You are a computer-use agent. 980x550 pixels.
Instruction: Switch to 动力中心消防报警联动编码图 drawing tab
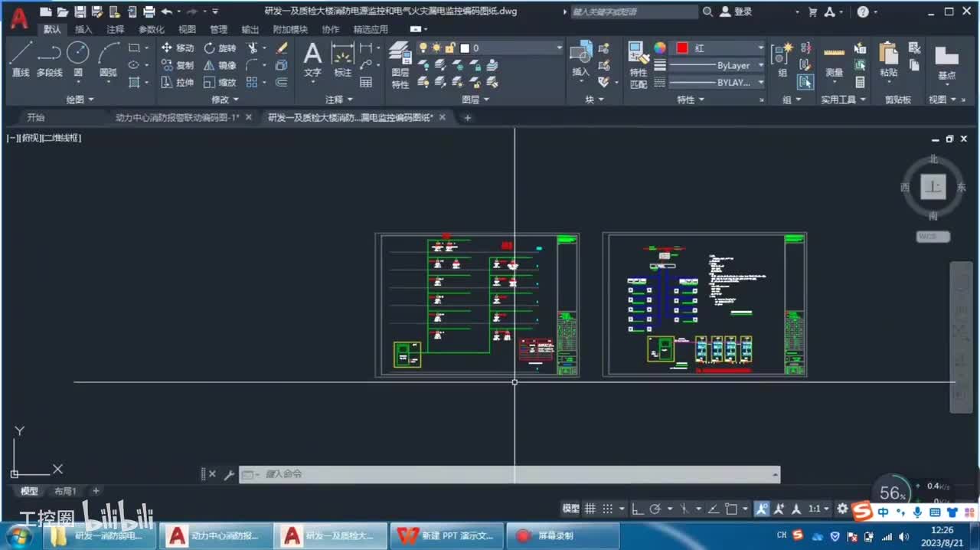[178, 117]
